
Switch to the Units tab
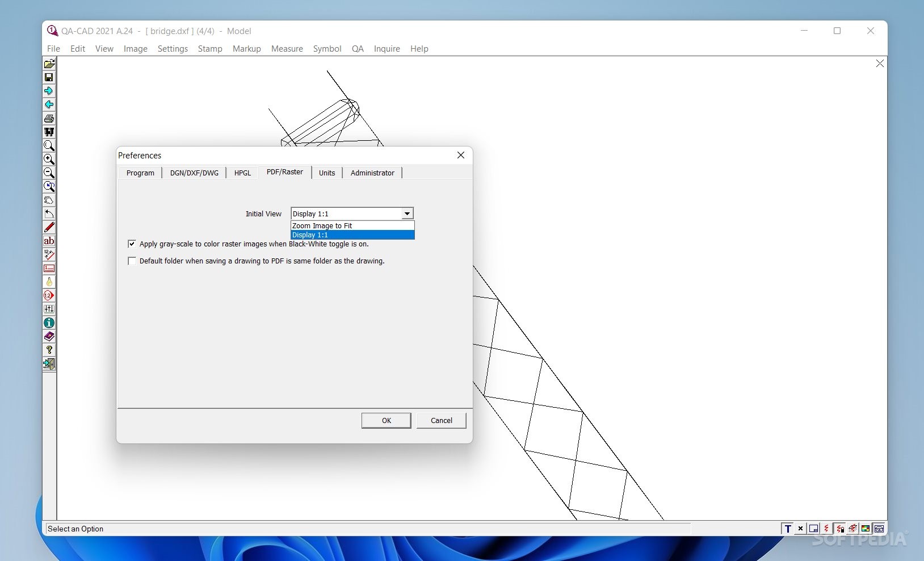[x=327, y=173]
